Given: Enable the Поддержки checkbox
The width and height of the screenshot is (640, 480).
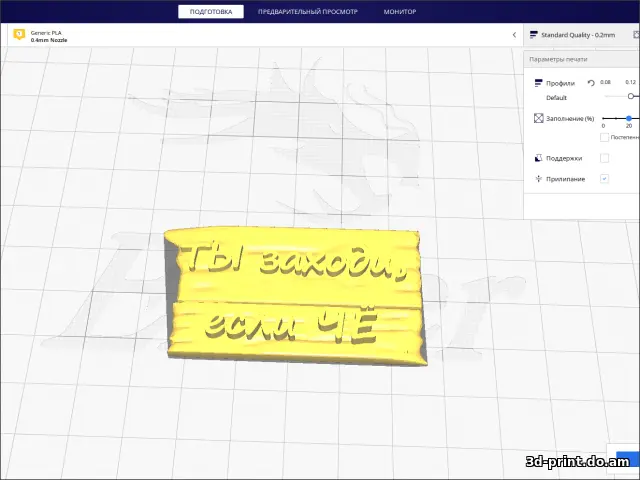Looking at the screenshot, I should [604, 158].
